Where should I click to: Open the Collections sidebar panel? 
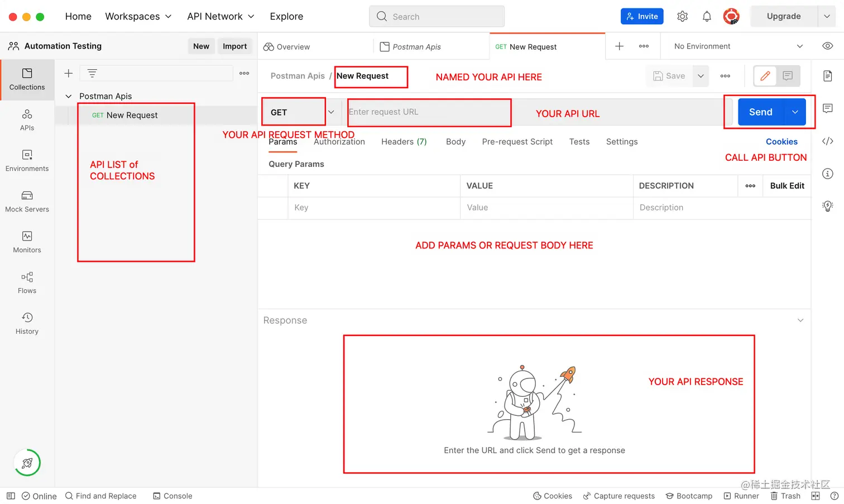pyautogui.click(x=27, y=79)
